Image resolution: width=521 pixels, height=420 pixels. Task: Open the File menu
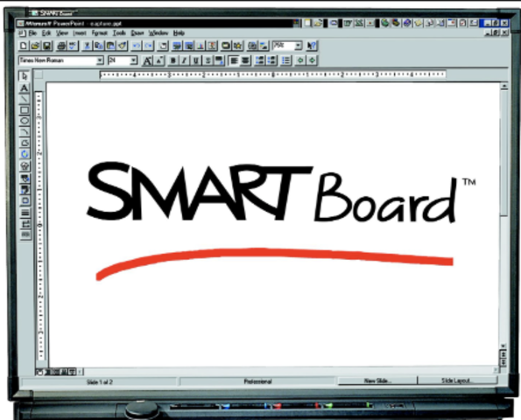pos(32,33)
